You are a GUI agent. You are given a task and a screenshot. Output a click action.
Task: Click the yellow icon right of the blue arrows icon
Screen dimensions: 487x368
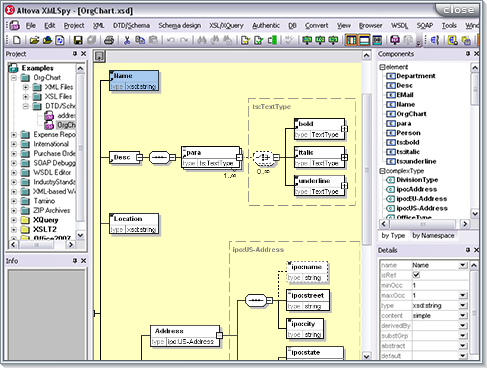point(452,40)
